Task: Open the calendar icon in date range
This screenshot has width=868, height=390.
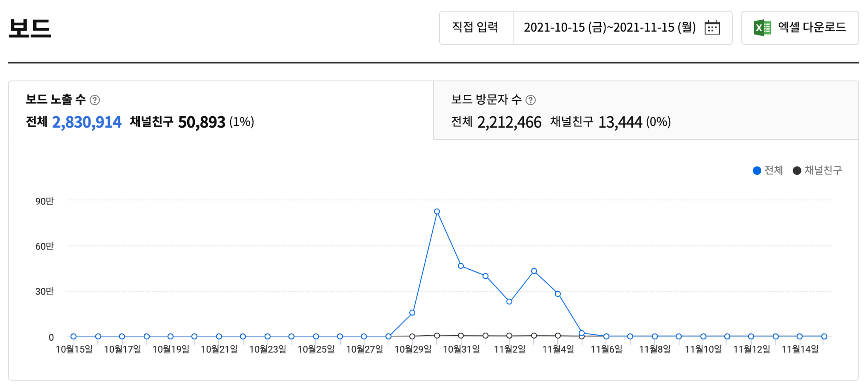Action: point(712,28)
